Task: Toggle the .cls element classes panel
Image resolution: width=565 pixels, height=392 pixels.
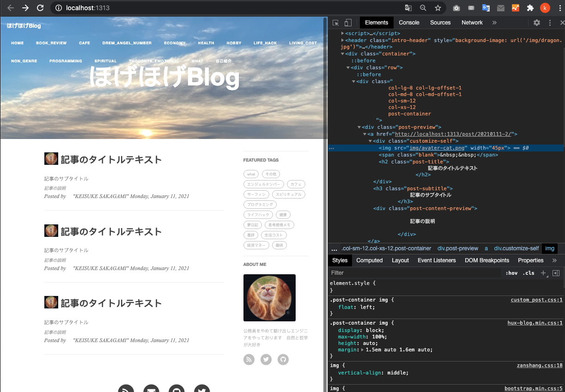Action: pyautogui.click(x=529, y=273)
